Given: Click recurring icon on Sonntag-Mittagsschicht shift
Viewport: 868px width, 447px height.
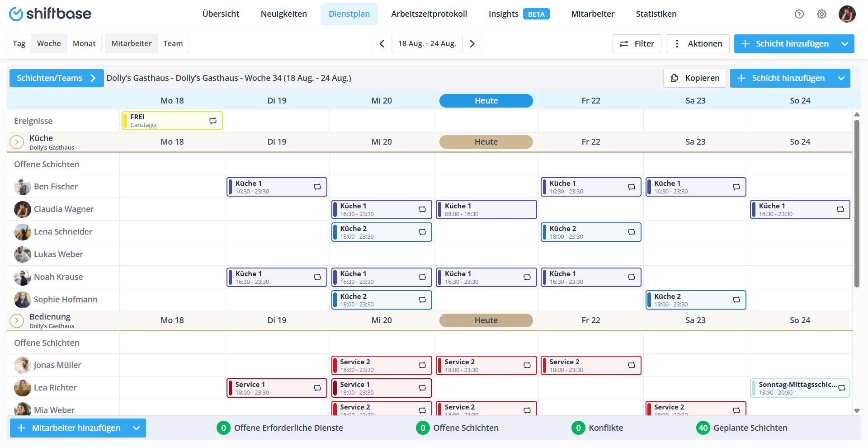Looking at the screenshot, I should (x=842, y=388).
